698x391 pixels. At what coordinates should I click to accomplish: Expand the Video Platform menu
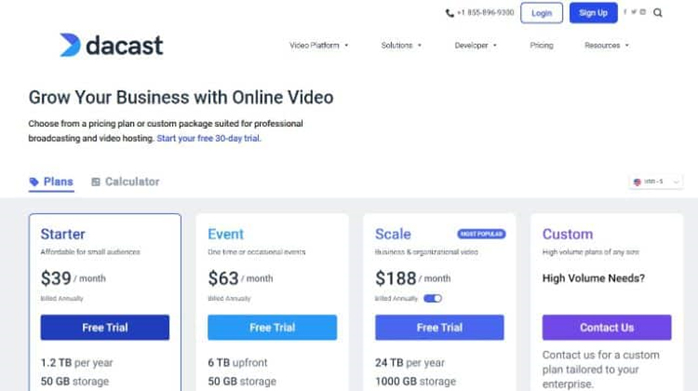319,45
